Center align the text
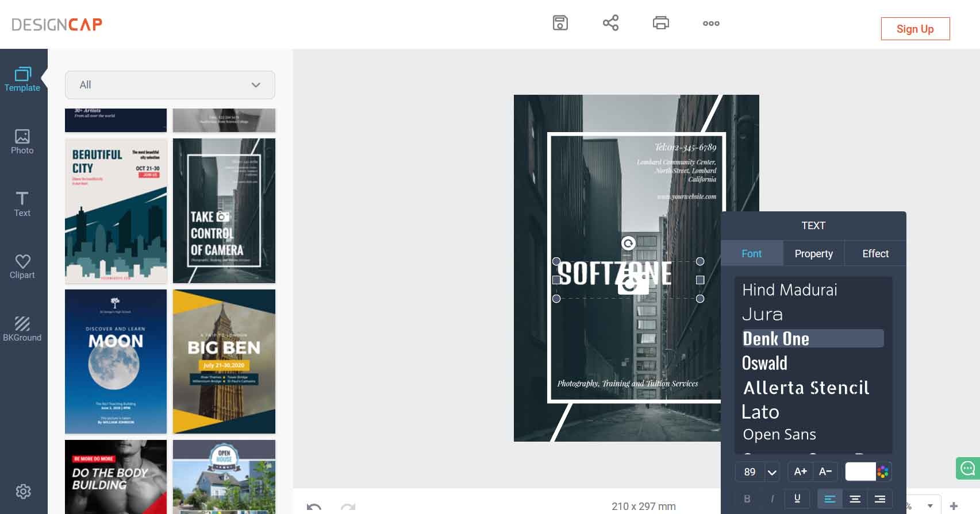The height and width of the screenshot is (514, 980). (x=855, y=498)
